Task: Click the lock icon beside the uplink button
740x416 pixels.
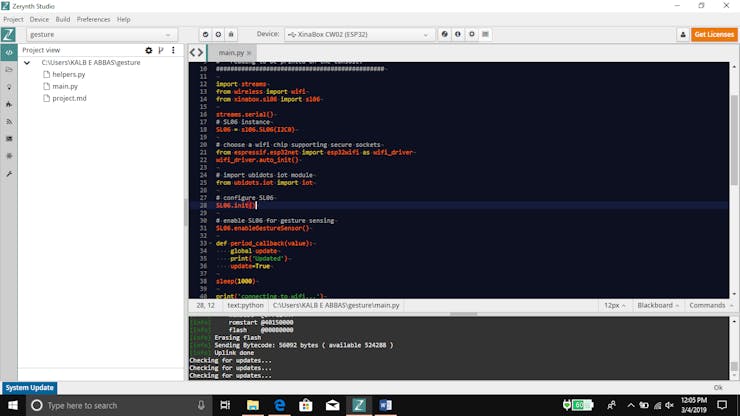Action: tap(231, 34)
